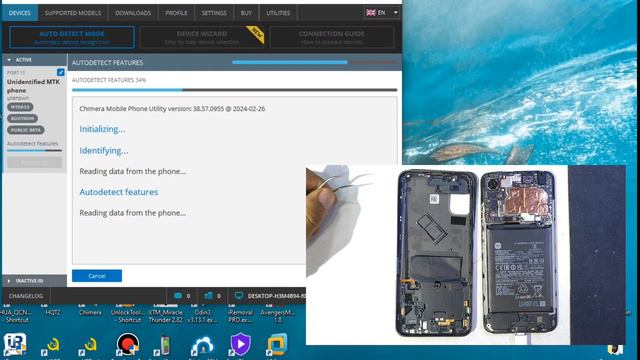Click the 'Identifying...' log entry

[x=104, y=151]
